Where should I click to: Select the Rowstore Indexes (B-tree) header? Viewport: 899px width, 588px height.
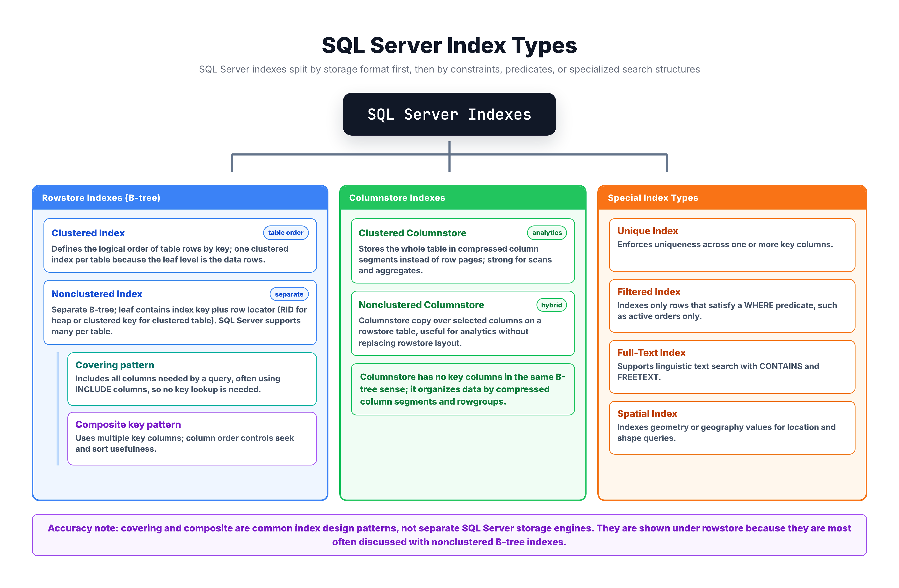[x=180, y=197]
